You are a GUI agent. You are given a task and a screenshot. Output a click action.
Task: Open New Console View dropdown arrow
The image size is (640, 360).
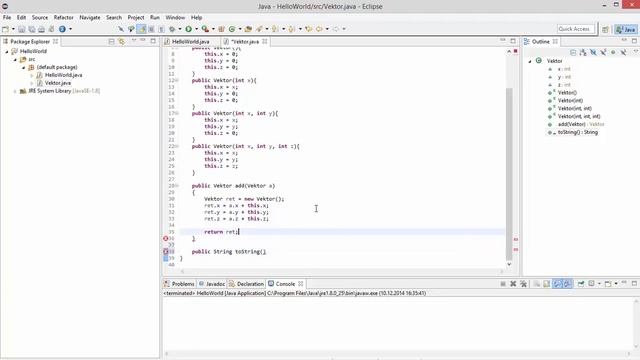click(x=616, y=284)
